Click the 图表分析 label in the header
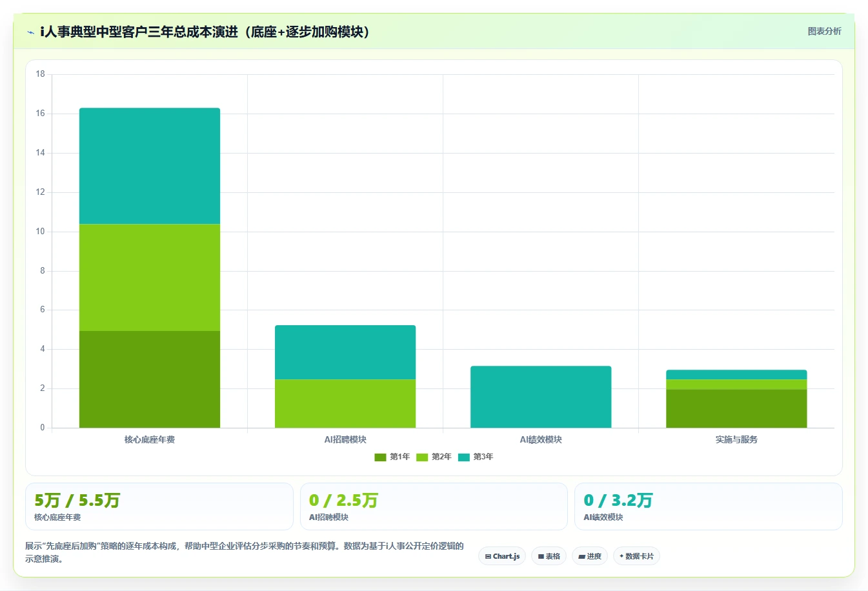Screen dimensions: 868x591 click(824, 31)
